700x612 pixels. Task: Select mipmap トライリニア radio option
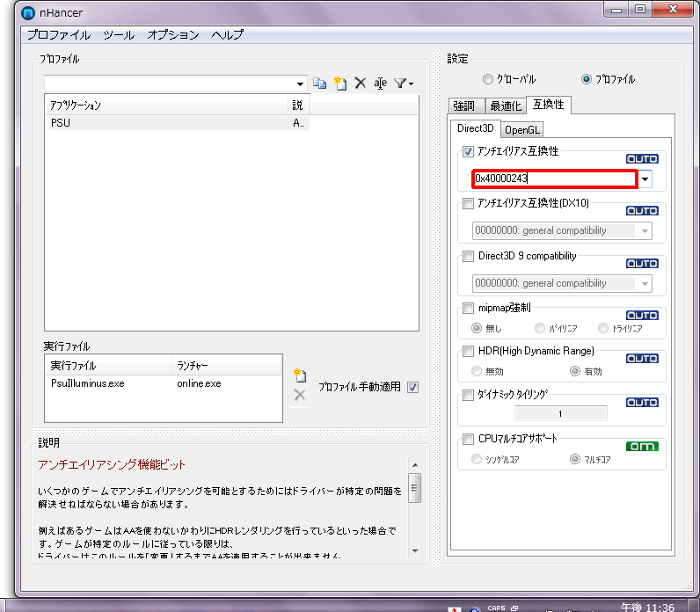(x=603, y=329)
